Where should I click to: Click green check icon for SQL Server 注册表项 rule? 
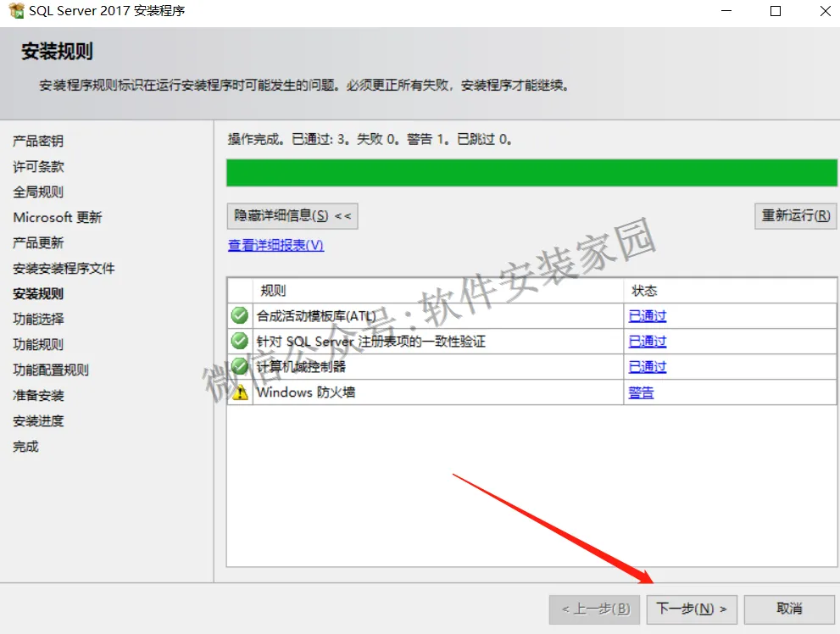coord(240,341)
